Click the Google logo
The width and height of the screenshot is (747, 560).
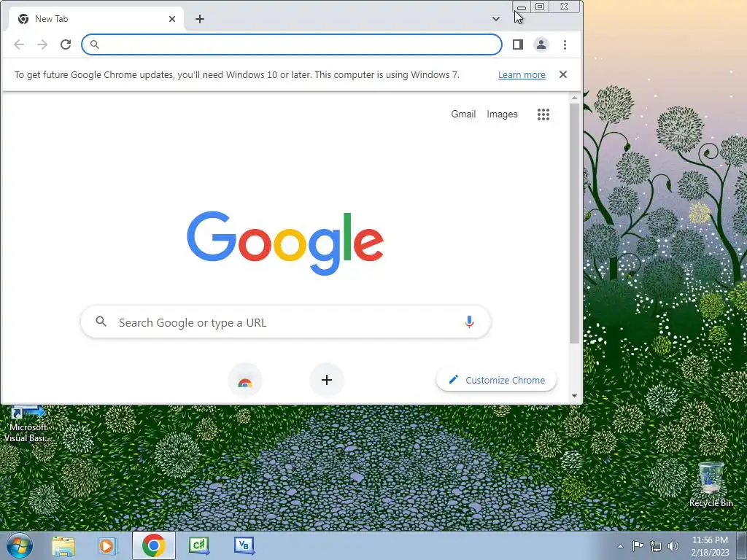[x=285, y=243]
